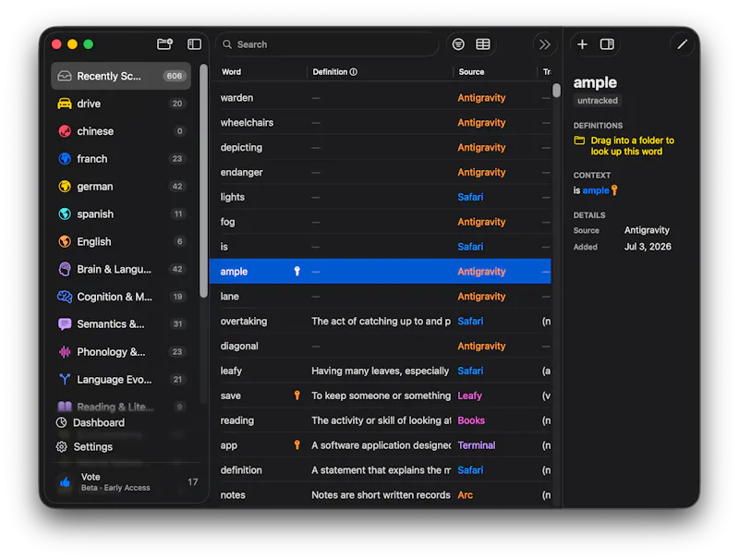Click the 'untracked' status badge
This screenshot has height=560, width=739.
click(x=597, y=101)
